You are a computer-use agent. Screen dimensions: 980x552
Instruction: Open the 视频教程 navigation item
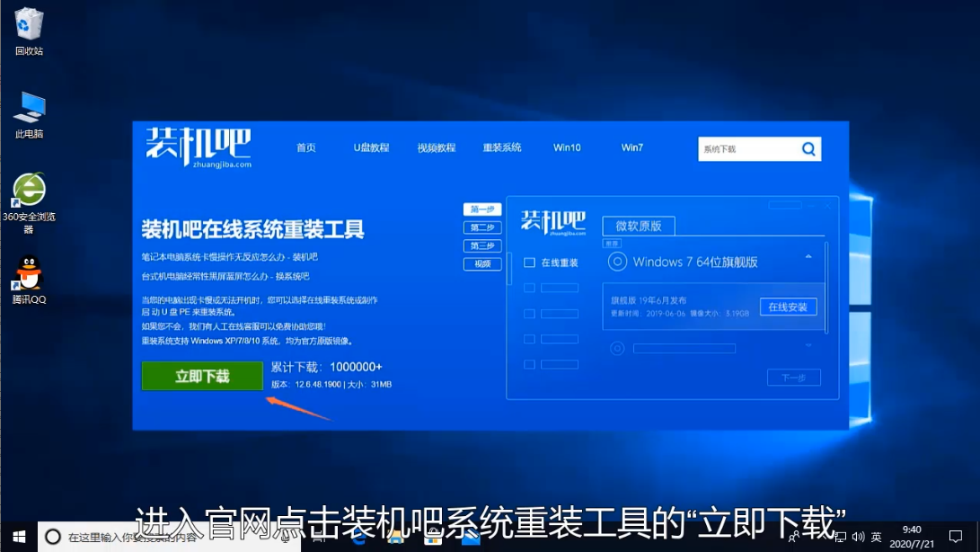[x=437, y=147]
